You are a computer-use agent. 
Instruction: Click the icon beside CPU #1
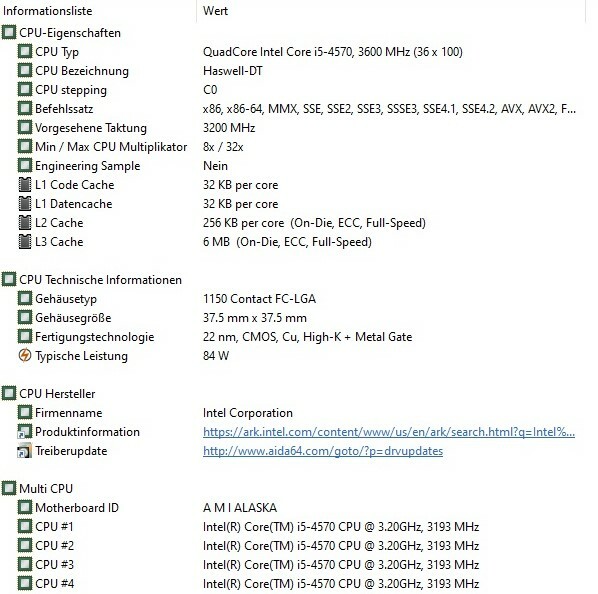[x=25, y=527]
